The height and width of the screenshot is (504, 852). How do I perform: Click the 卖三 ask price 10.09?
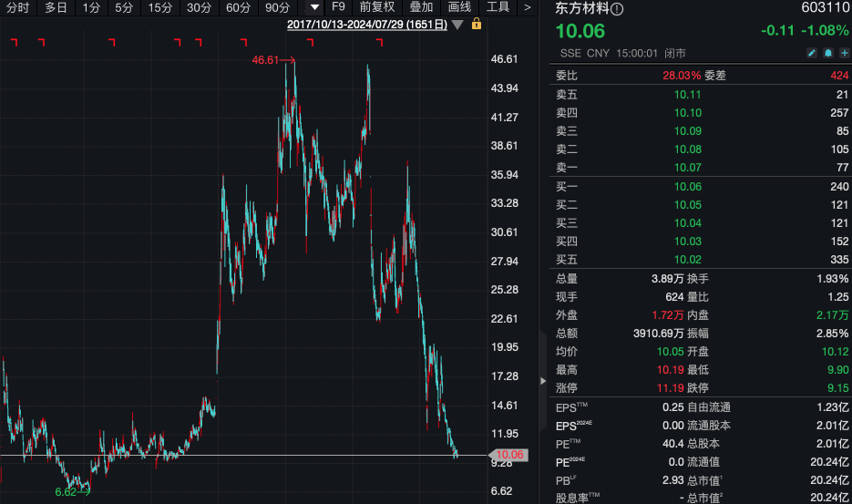click(687, 131)
